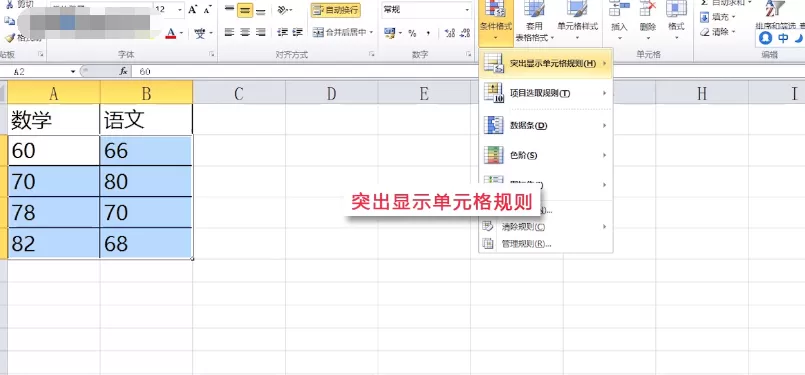Viewport: 805px width, 375px height.
Task: Click the decrease indent icon
Action: point(282,32)
